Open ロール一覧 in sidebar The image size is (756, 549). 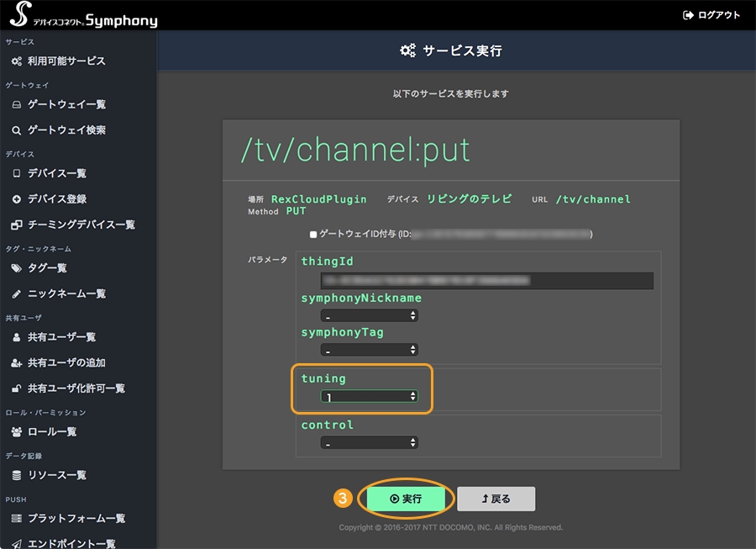click(x=52, y=432)
